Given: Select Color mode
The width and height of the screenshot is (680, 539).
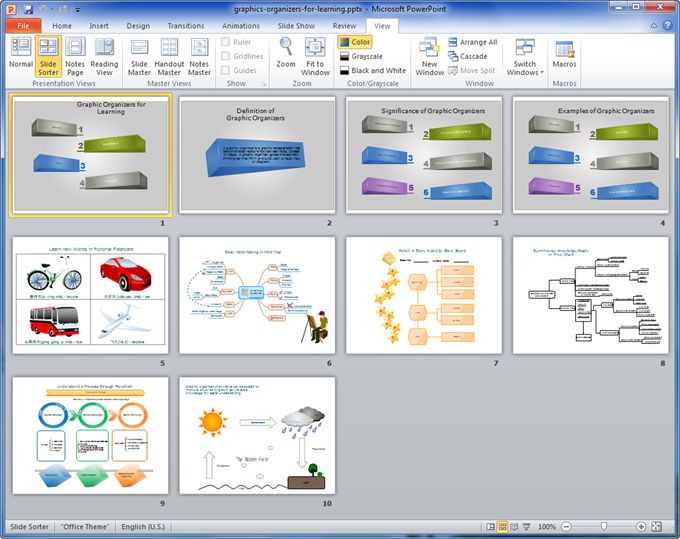Looking at the screenshot, I should [355, 42].
